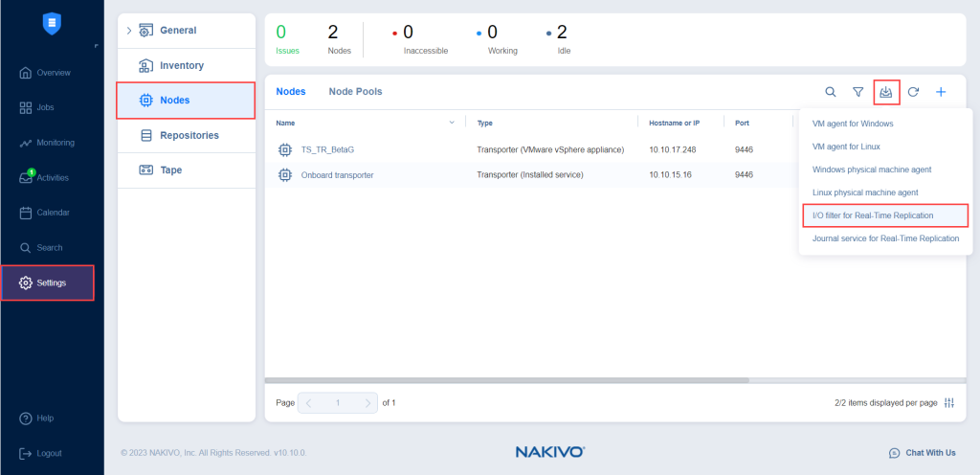This screenshot has height=475, width=980.
Task: Open the Overview page in sidebar
Action: coord(45,73)
